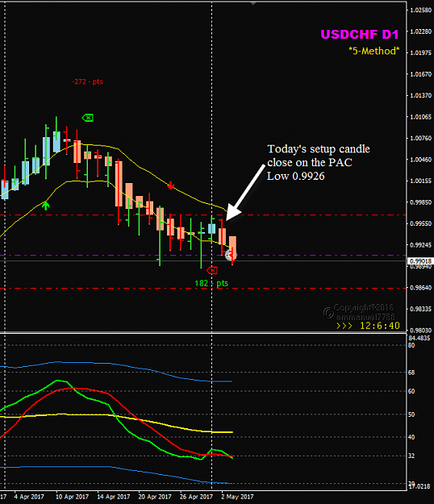Click the green trade-close marker above the candles
The image size is (434, 504).
(87, 118)
